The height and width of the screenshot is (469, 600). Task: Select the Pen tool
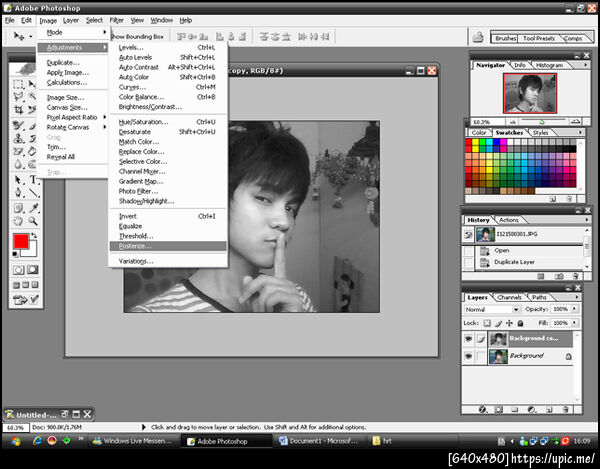pyautogui.click(x=18, y=192)
